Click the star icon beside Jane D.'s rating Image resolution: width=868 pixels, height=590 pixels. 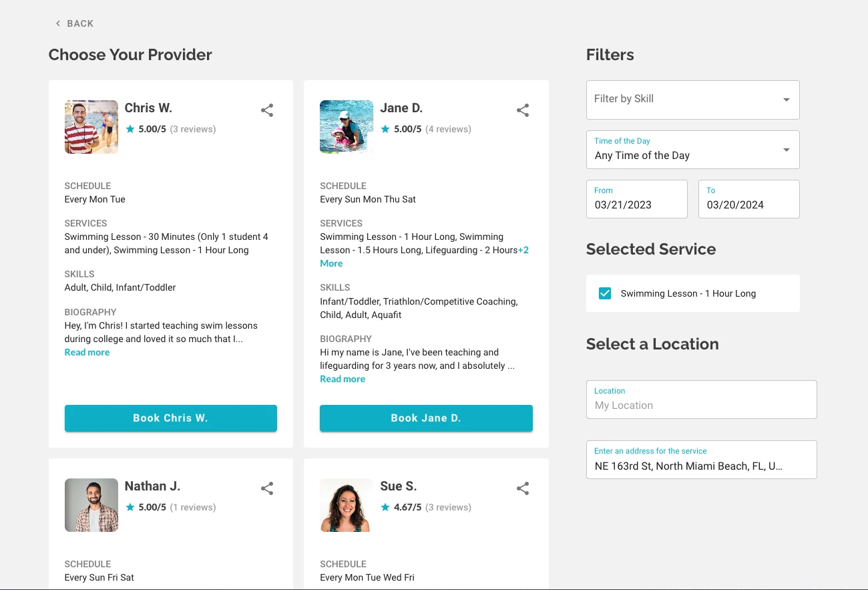pyautogui.click(x=385, y=129)
